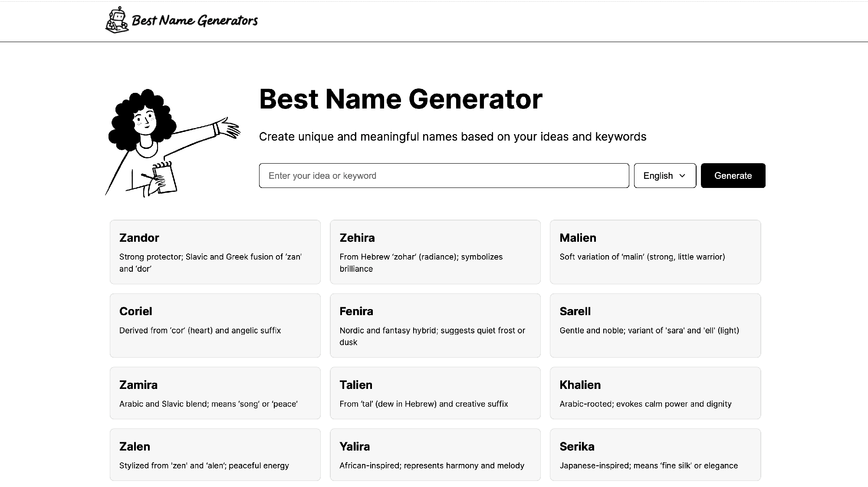
Task: Click the Best Name Generators header logo
Action: tap(182, 20)
